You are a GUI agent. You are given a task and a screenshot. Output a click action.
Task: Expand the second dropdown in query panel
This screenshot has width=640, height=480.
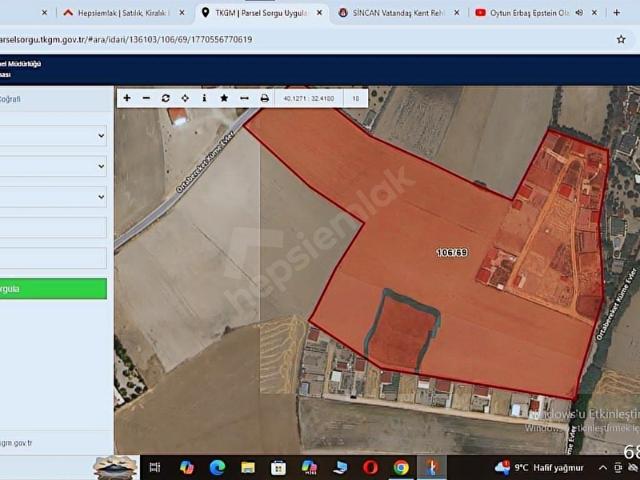pos(55,166)
